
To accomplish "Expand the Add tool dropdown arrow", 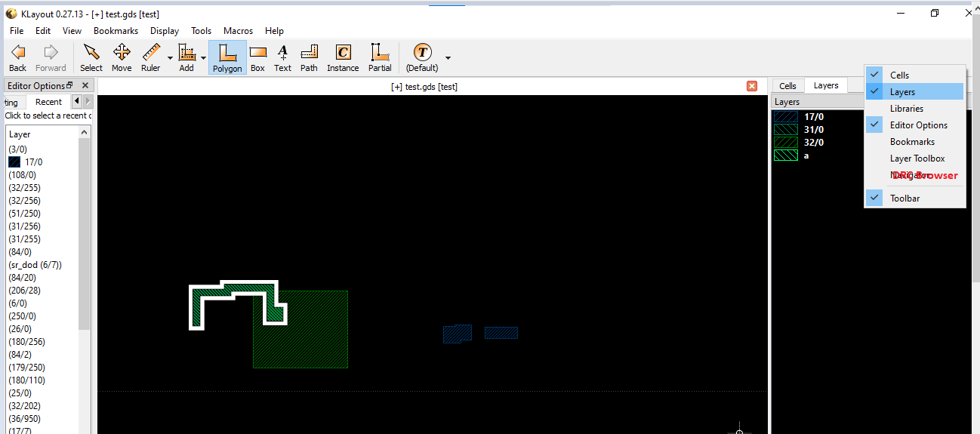I will (x=203, y=58).
